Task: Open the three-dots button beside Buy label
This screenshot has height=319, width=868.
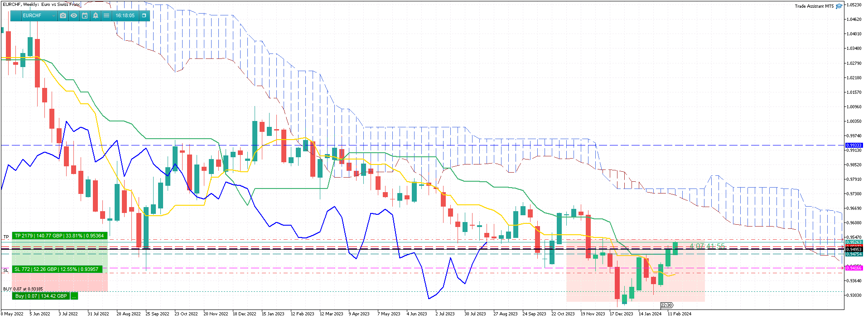Action: [74, 296]
